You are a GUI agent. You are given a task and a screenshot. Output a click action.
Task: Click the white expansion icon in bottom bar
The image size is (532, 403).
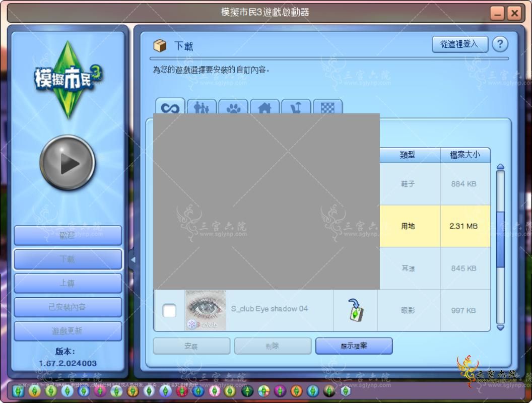[x=149, y=391]
